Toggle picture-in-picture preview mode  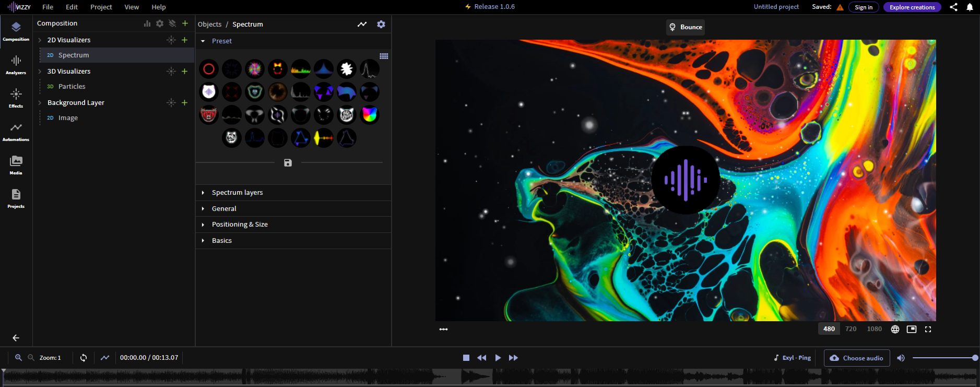click(x=912, y=330)
